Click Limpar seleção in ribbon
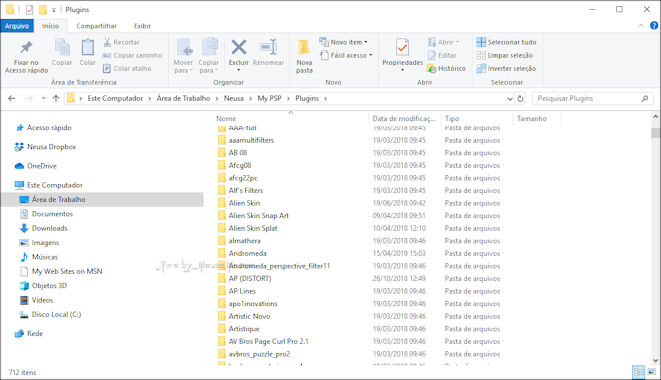Viewport: 661px width, 380px height. (505, 55)
